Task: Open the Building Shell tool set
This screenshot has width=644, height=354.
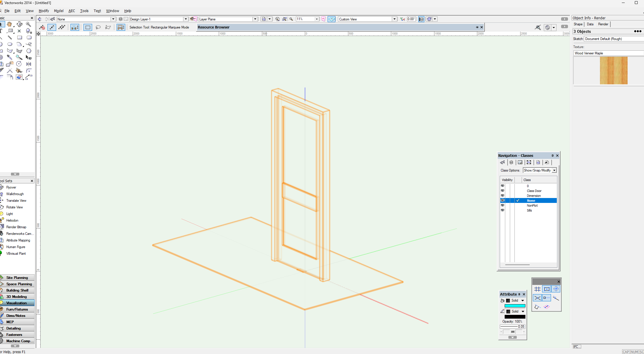Action: [x=17, y=290]
